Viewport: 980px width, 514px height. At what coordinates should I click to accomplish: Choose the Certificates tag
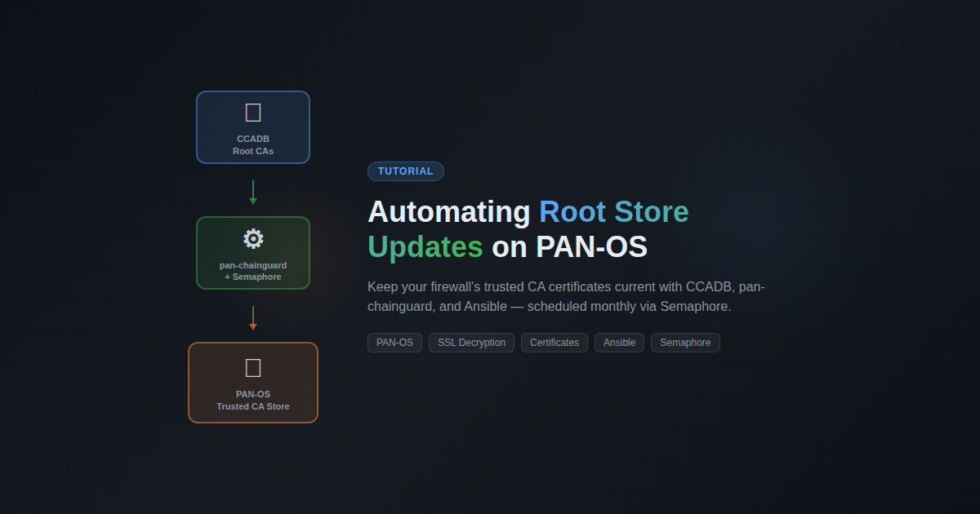[x=554, y=343]
